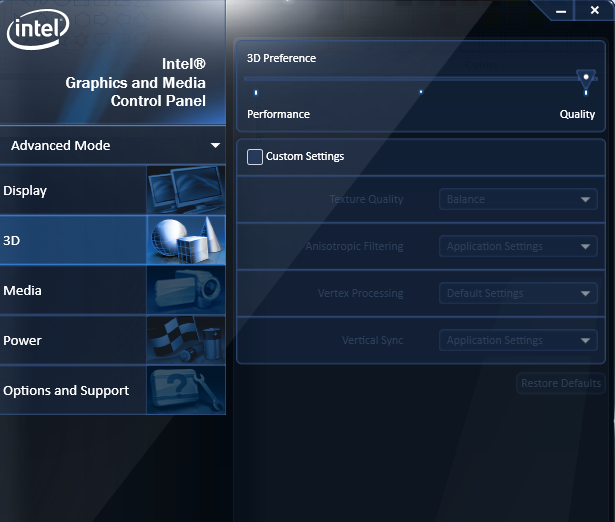Image resolution: width=615 pixels, height=522 pixels.
Task: Click the Restore Defaults button
Action: tap(561, 383)
